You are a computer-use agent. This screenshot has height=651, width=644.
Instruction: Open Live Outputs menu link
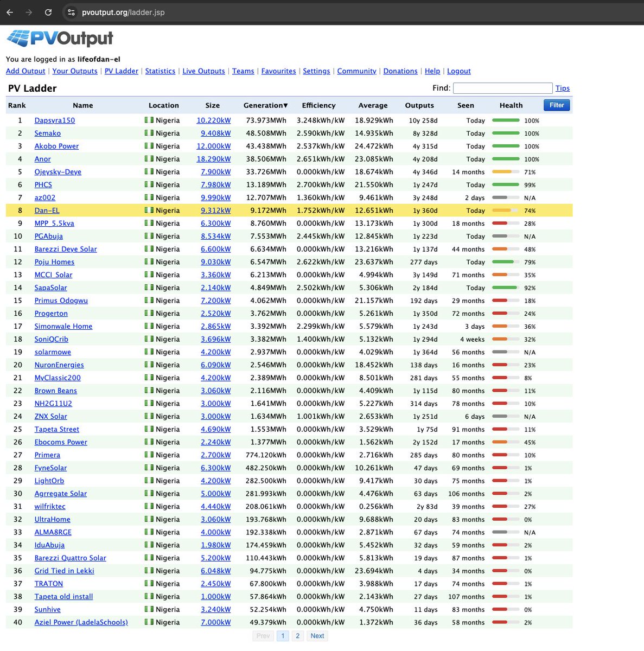[x=203, y=71]
